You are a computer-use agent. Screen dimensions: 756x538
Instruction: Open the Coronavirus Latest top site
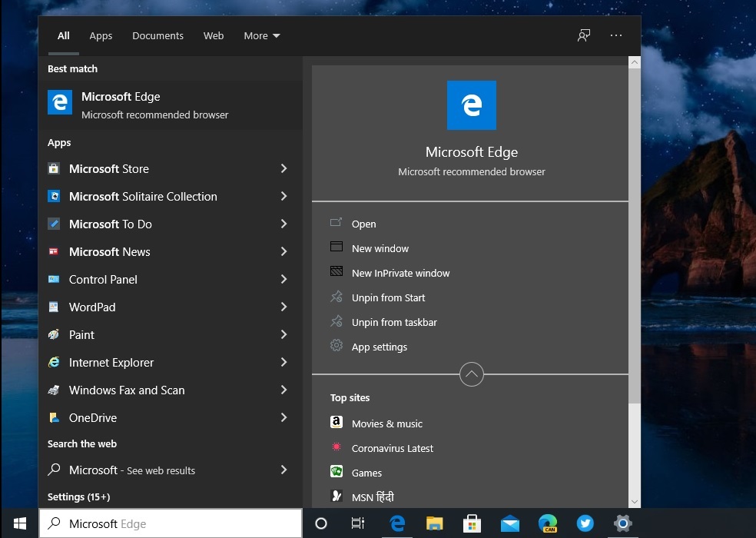[x=392, y=448]
